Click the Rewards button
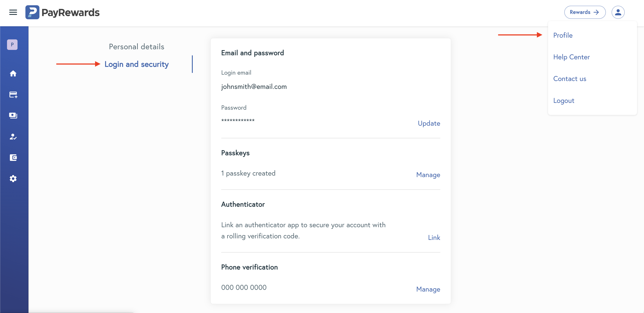Image resolution: width=644 pixels, height=313 pixels. coord(584,12)
